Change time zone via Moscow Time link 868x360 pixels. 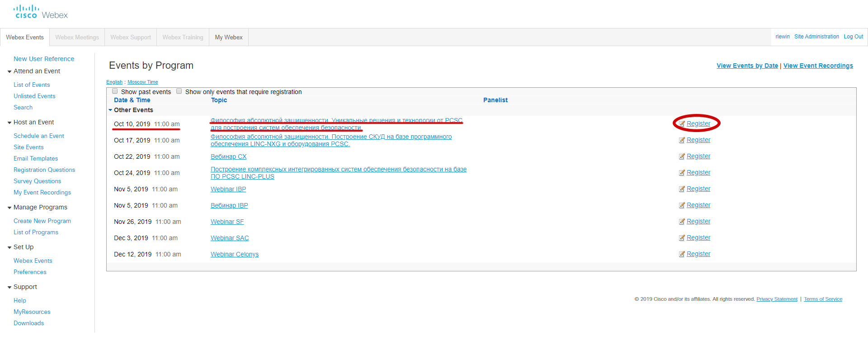coord(142,82)
